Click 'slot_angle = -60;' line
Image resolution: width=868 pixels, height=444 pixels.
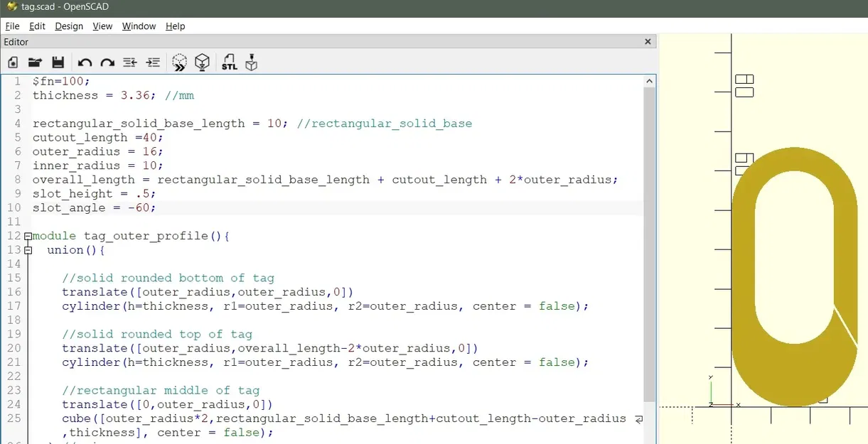pyautogui.click(x=94, y=207)
